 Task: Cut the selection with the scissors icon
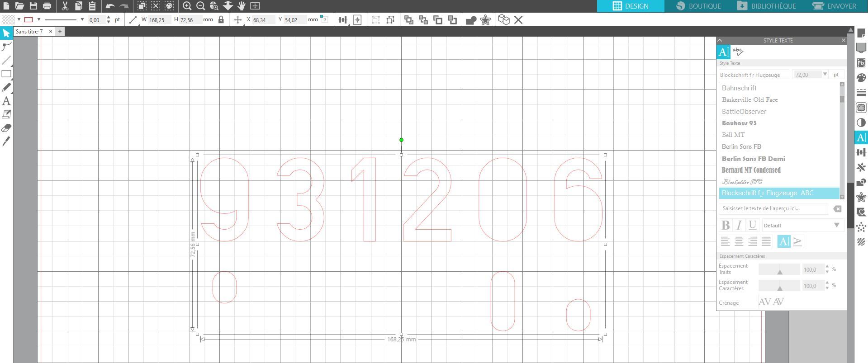(65, 6)
